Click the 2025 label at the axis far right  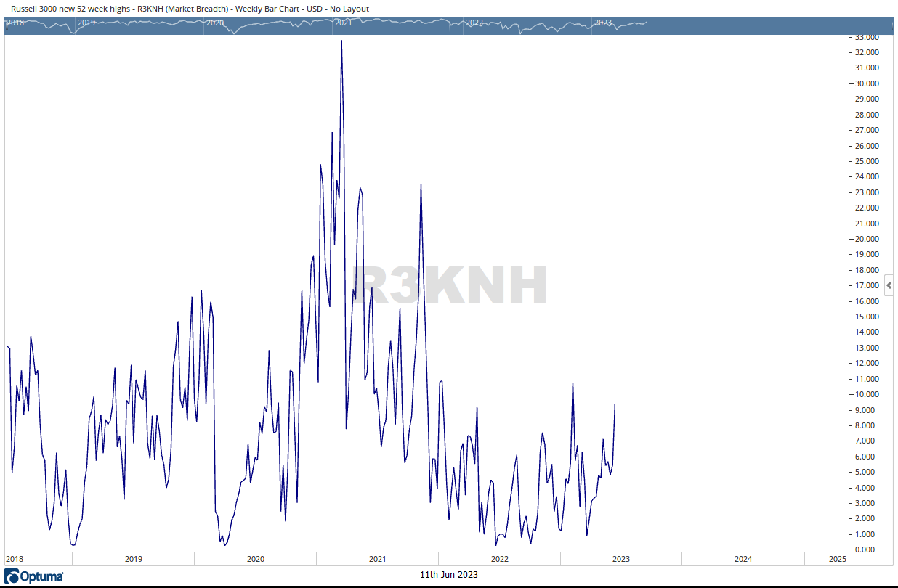pyautogui.click(x=837, y=559)
